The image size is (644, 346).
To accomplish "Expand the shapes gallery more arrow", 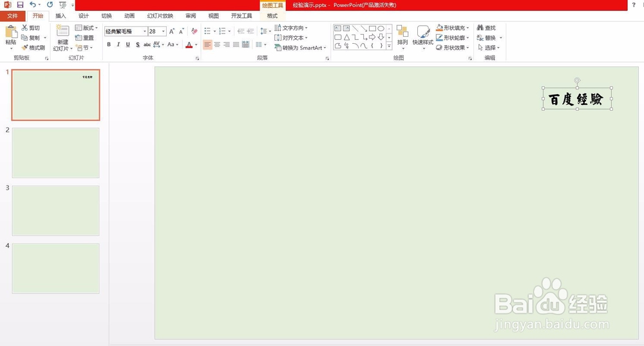I will pos(389,46).
